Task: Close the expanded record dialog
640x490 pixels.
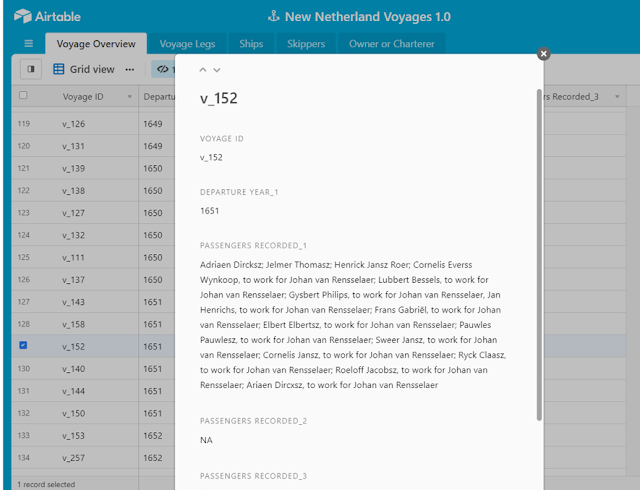Action: point(543,53)
